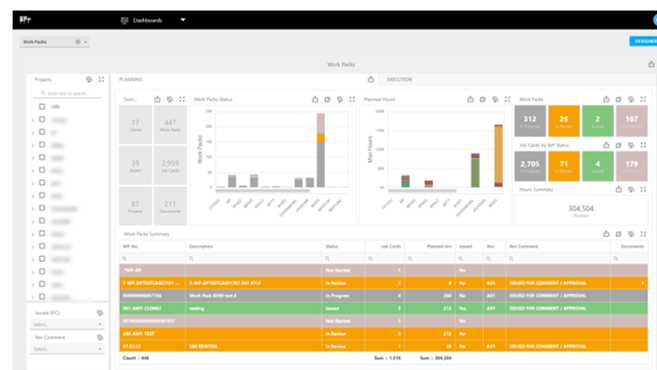
Task: Inspect data of Work Packs Status chart
Action: pyautogui.click(x=327, y=99)
